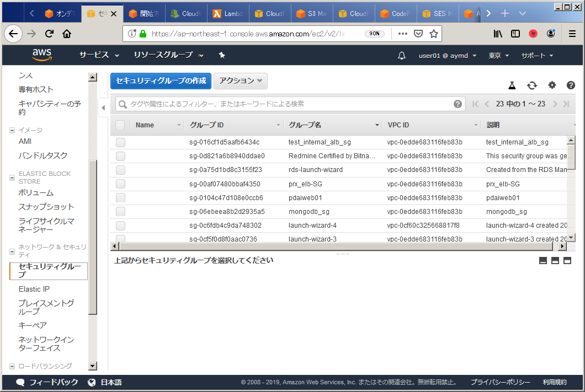
Task: Click group ID sg-0104c47d108e0ccb6
Action: coord(226,198)
